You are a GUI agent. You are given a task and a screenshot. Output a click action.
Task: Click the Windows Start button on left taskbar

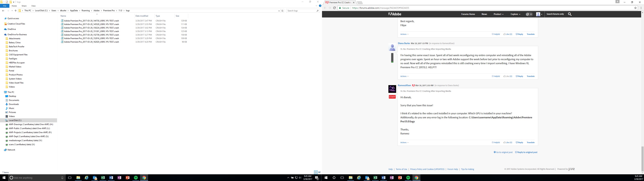click(4, 178)
